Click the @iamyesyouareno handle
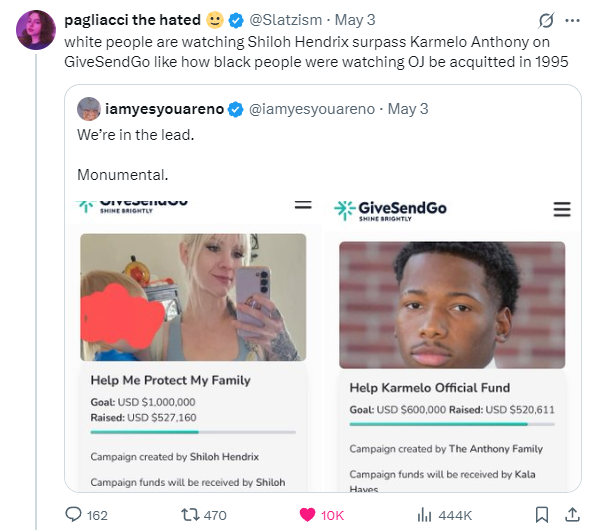The image size is (592, 530). coord(312,109)
